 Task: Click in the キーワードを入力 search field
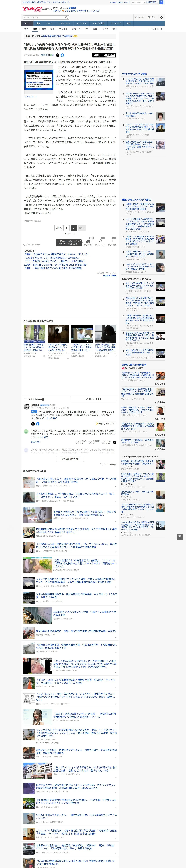point(44,17)
